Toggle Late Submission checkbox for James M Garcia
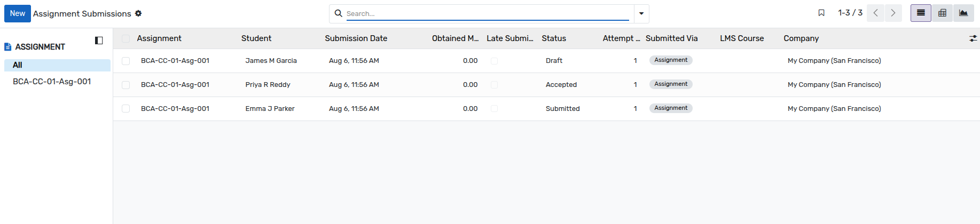The height and width of the screenshot is (224, 980). (494, 61)
